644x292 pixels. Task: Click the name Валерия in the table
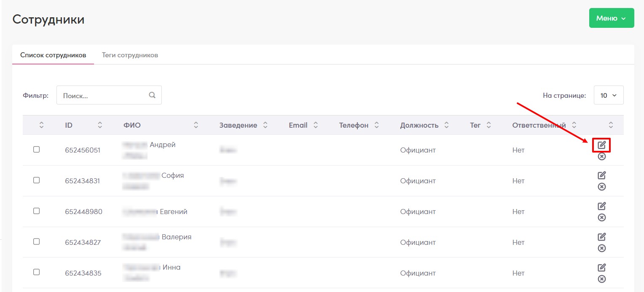click(177, 237)
